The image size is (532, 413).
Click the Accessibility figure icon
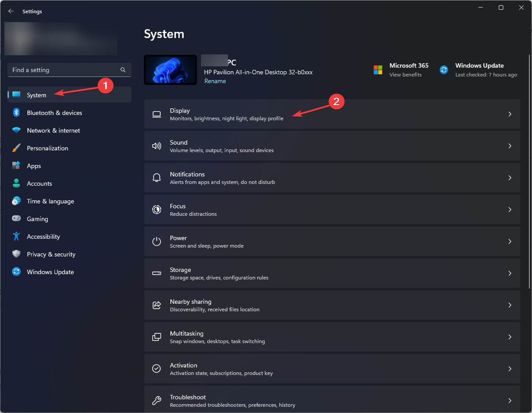(16, 237)
